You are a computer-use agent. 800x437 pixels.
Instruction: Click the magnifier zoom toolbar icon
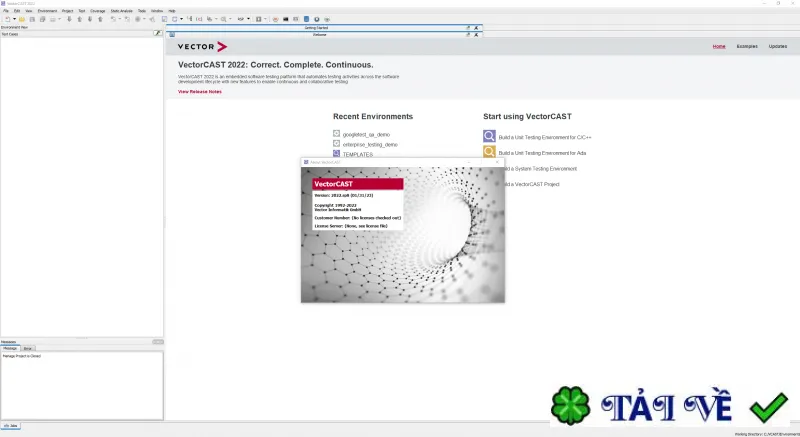point(223,19)
